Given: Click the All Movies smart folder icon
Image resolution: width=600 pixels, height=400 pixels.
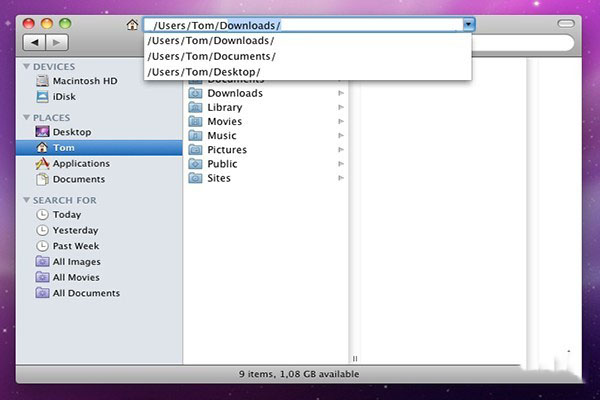Looking at the screenshot, I should [42, 277].
